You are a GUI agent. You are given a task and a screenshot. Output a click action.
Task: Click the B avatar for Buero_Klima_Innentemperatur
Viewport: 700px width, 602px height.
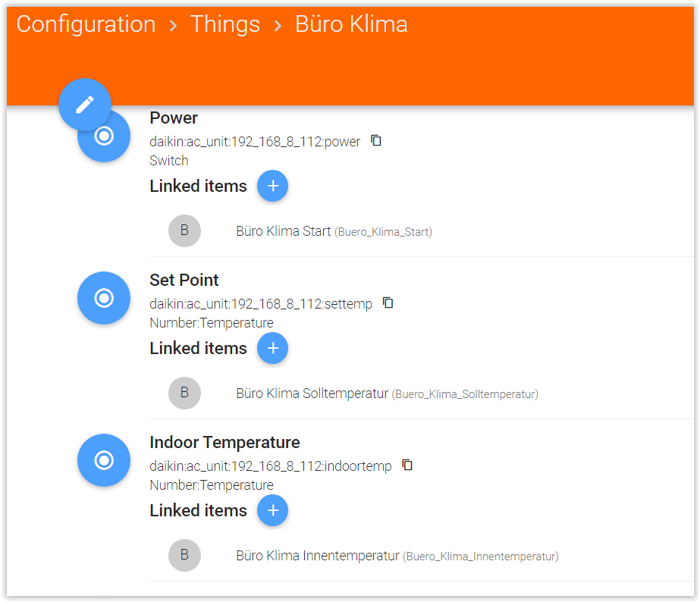point(184,555)
